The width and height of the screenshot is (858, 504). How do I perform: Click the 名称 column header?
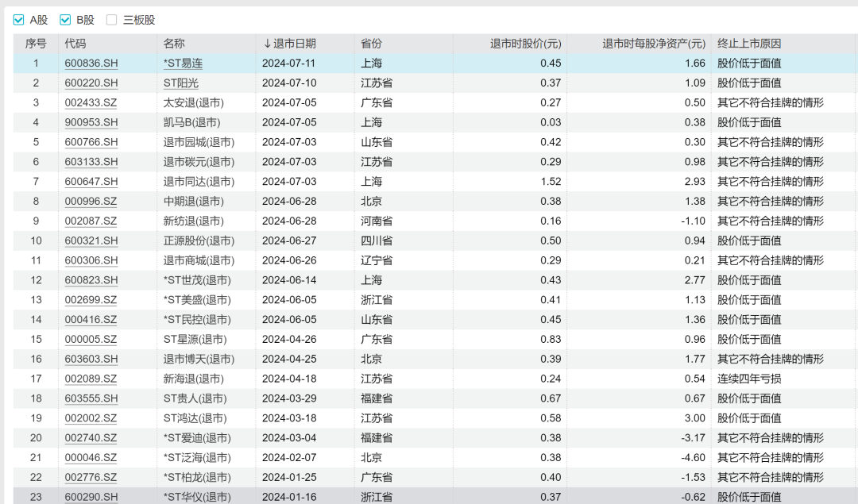point(174,44)
